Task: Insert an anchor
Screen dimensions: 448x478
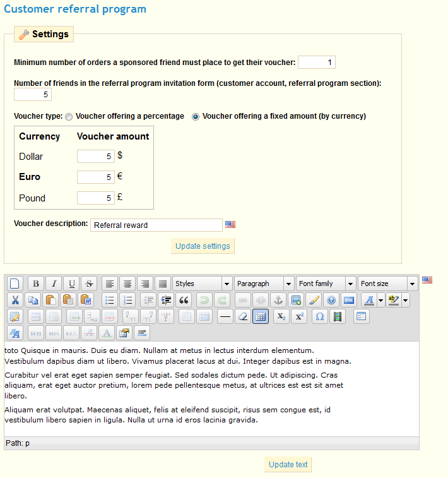Action: point(278,301)
